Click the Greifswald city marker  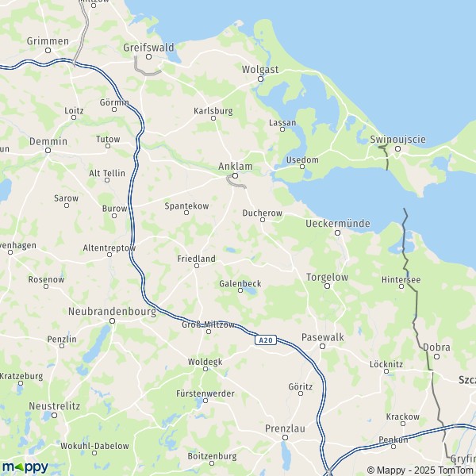click(x=149, y=57)
